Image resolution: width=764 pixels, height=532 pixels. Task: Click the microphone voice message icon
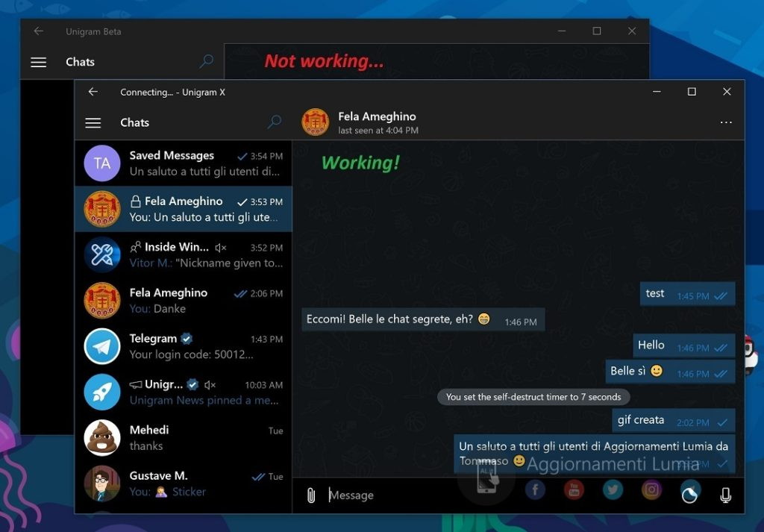(x=725, y=495)
